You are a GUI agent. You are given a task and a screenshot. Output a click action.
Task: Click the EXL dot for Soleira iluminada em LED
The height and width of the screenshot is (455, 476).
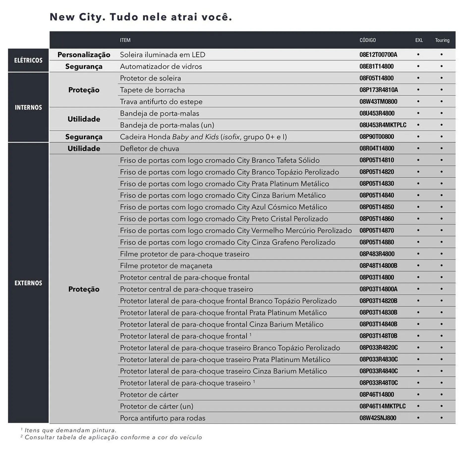(x=418, y=55)
